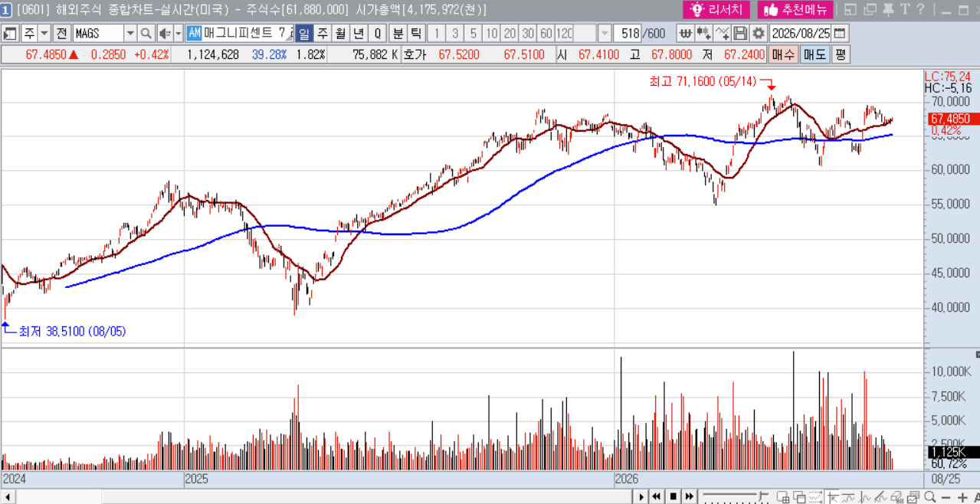Click the candlestick chart type icon

click(704, 34)
